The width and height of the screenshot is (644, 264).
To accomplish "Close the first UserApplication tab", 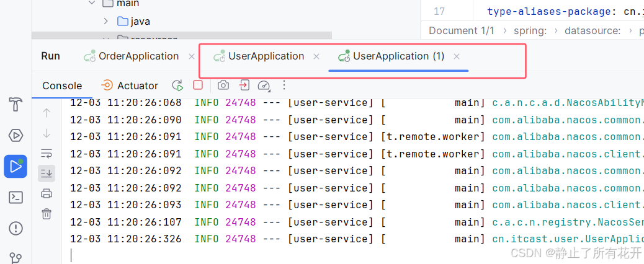I will pos(316,56).
